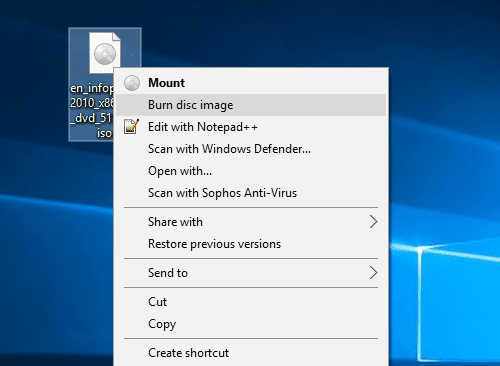Select Burn disc image
Screen dimensions: 500x366
coord(251,105)
